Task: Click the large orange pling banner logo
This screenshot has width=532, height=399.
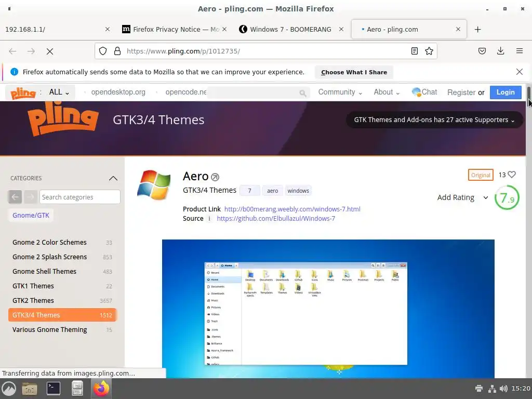Action: pos(63,119)
